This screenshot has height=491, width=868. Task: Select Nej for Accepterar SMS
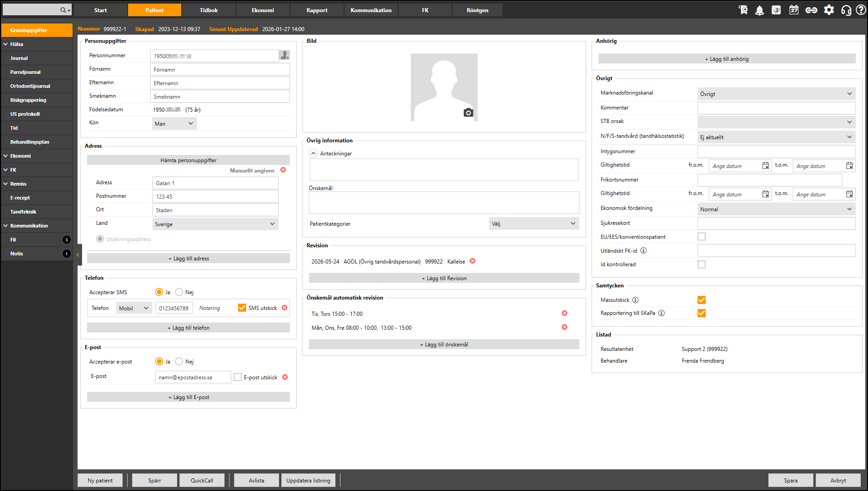click(179, 292)
